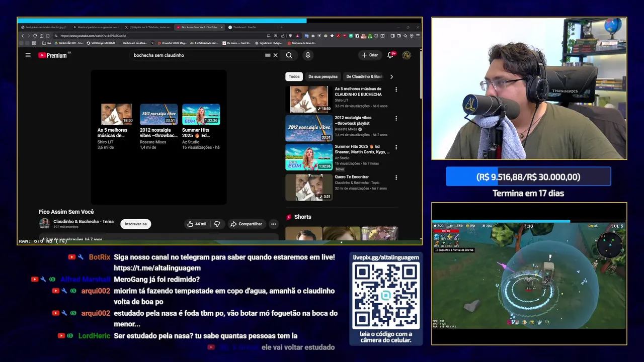Image resolution: width=644 pixels, height=362 pixels.
Task: Open De Laicis Saint R bookmark
Action: point(236,43)
